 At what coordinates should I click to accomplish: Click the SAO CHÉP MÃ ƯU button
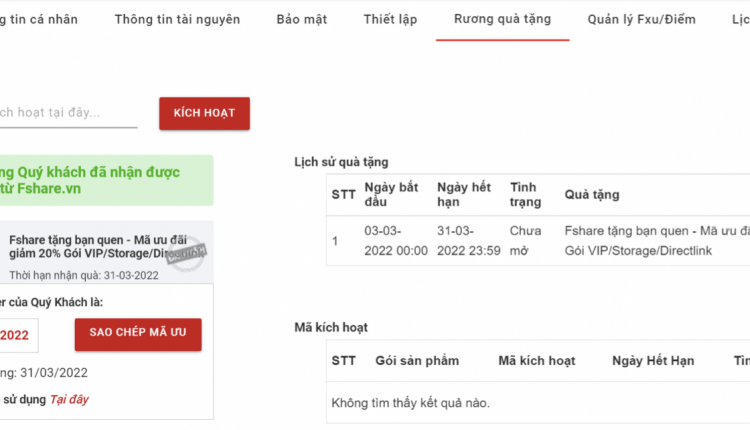[x=138, y=334]
